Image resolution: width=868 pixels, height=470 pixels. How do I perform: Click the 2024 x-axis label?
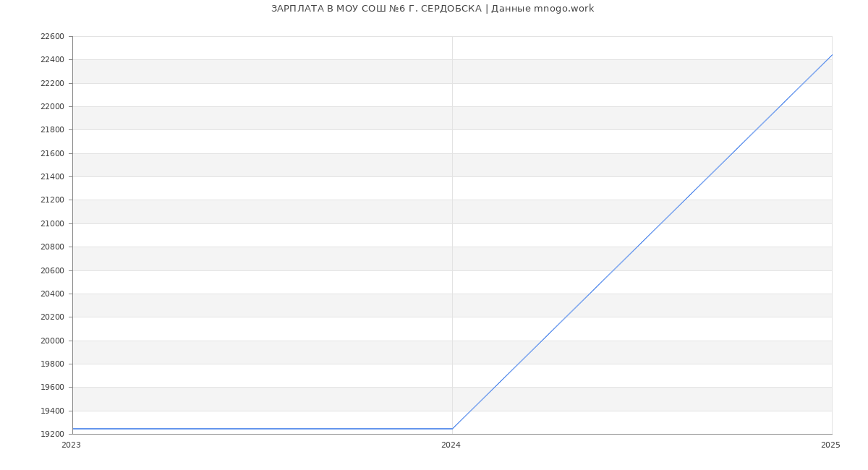(x=451, y=445)
